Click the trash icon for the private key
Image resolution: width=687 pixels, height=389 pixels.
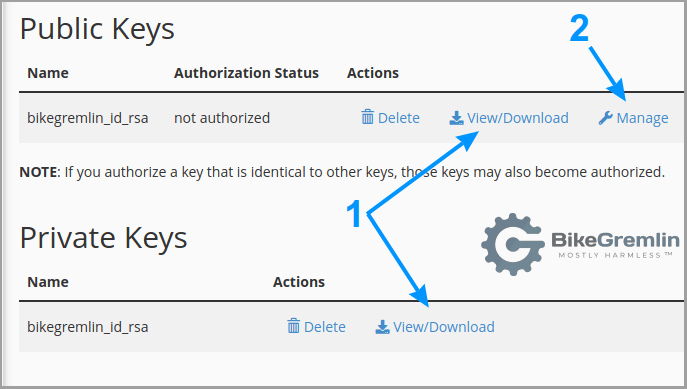[293, 326]
